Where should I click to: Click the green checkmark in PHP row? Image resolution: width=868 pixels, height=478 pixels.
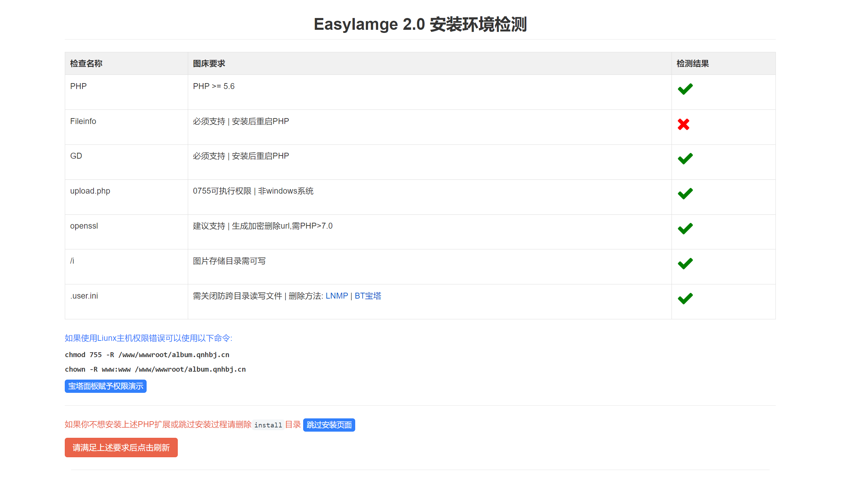pos(685,89)
